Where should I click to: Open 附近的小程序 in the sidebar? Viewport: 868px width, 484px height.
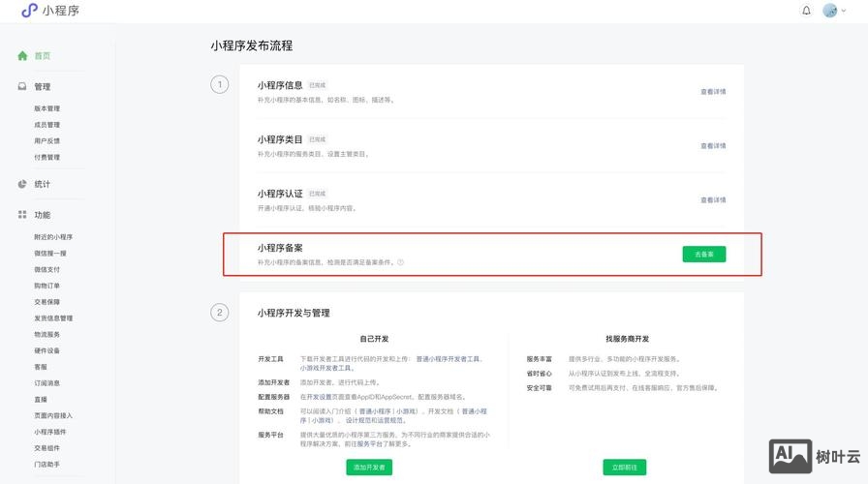pyautogui.click(x=53, y=237)
